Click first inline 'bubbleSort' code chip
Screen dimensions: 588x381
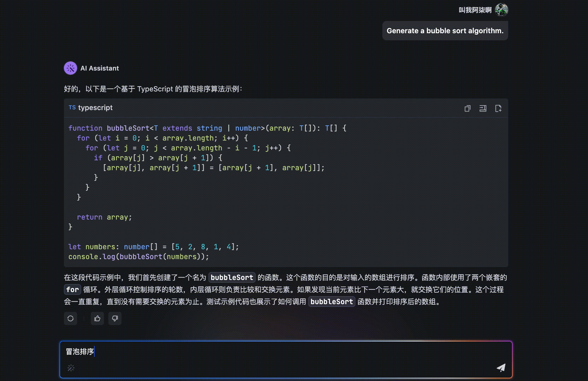tap(232, 278)
